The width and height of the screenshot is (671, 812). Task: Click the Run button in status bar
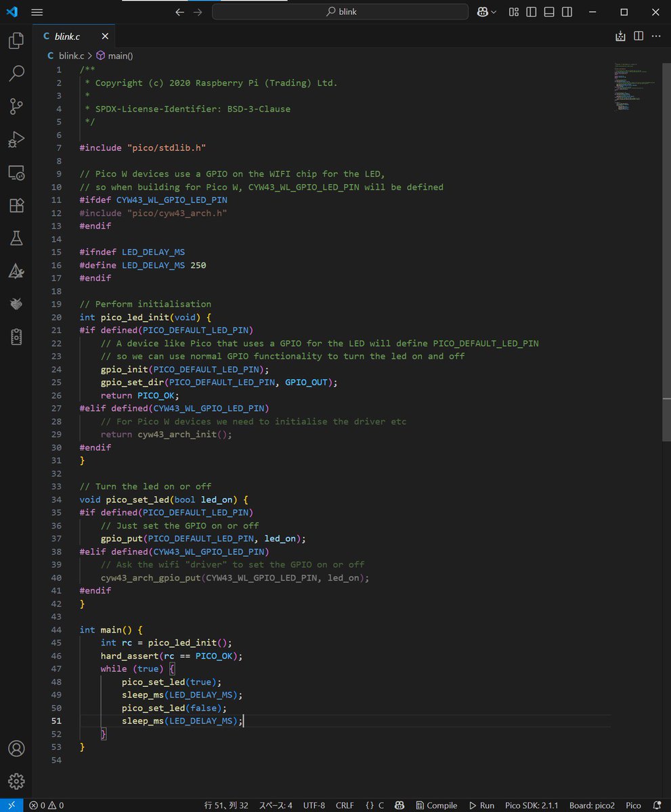pyautogui.click(x=482, y=805)
